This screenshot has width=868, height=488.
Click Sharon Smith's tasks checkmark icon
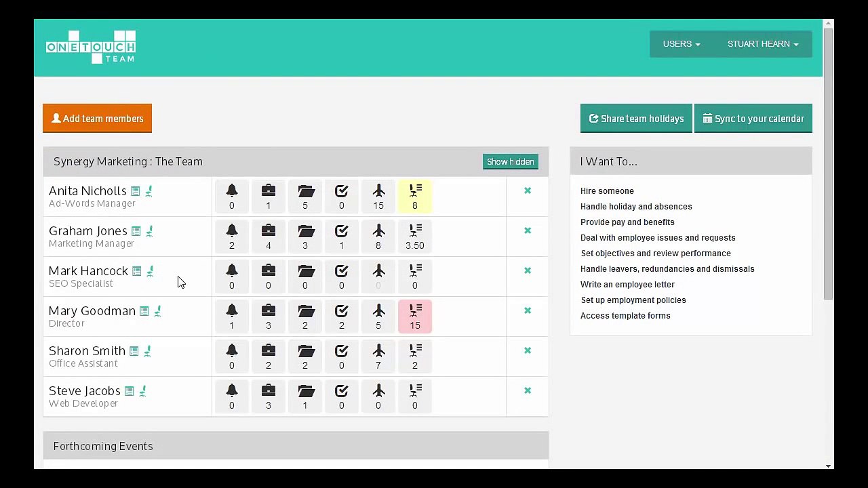[342, 357]
